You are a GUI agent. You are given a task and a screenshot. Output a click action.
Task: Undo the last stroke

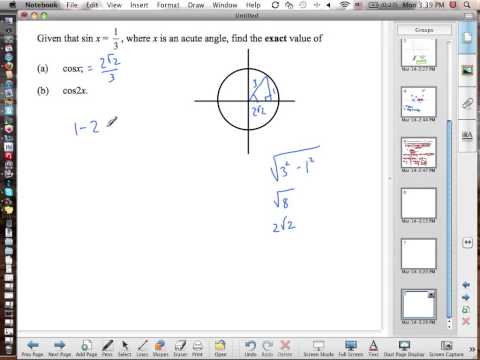pos(250,348)
